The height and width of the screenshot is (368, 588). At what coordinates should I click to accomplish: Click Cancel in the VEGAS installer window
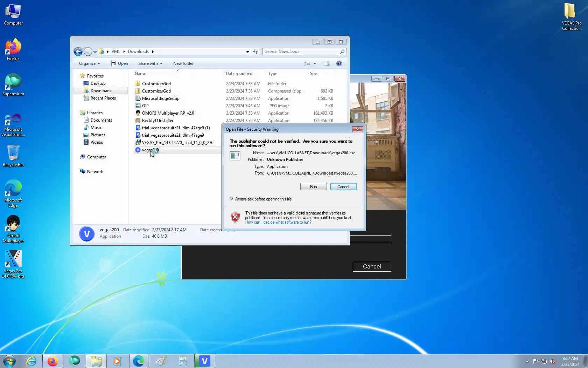click(x=372, y=267)
